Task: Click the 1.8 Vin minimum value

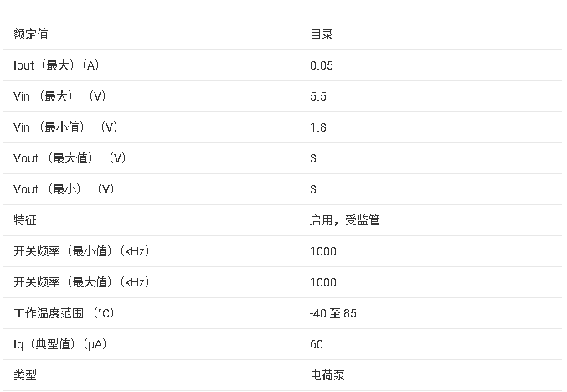Action: click(318, 127)
